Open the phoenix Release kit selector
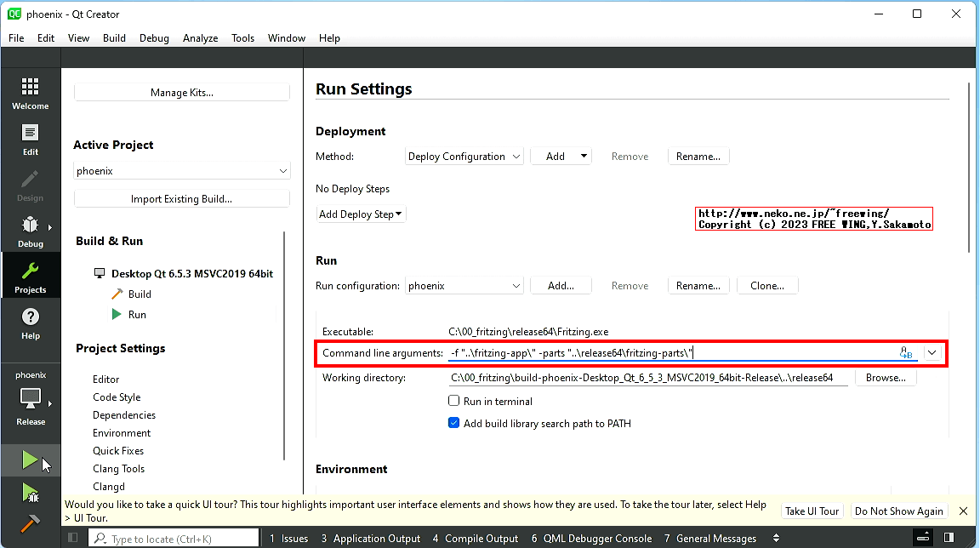Screen dimensions: 980x548 (x=31, y=398)
